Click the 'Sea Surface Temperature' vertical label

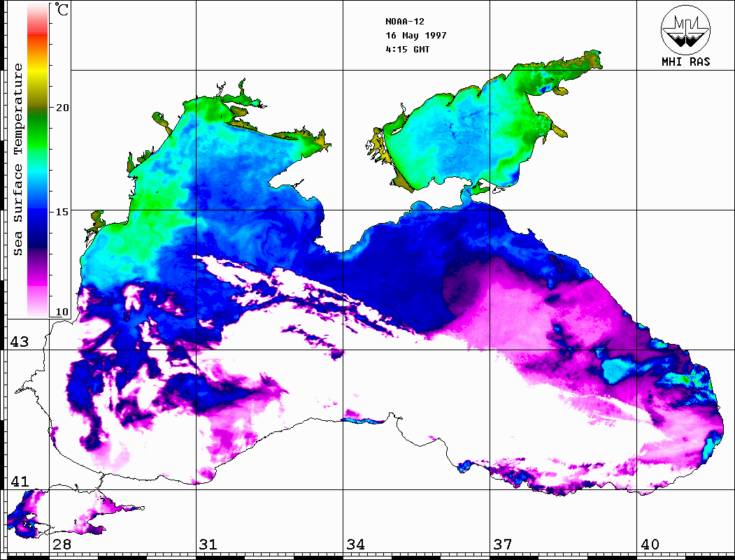pos(17,160)
